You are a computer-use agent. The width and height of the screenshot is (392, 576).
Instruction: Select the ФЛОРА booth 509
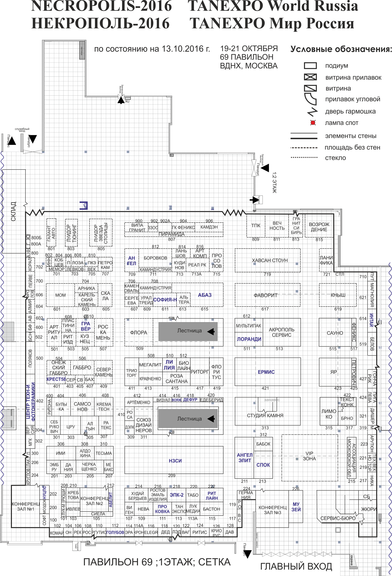click(x=139, y=332)
